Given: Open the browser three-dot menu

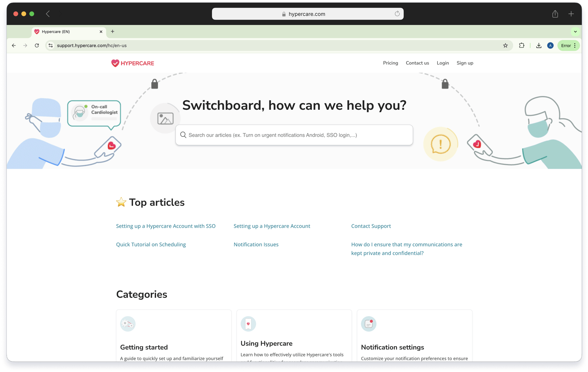Looking at the screenshot, I should coord(575,46).
